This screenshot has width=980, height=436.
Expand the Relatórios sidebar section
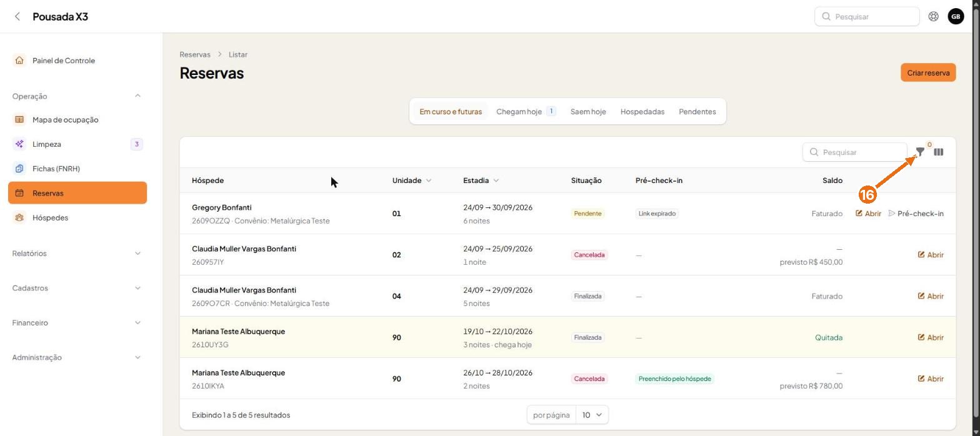(77, 253)
